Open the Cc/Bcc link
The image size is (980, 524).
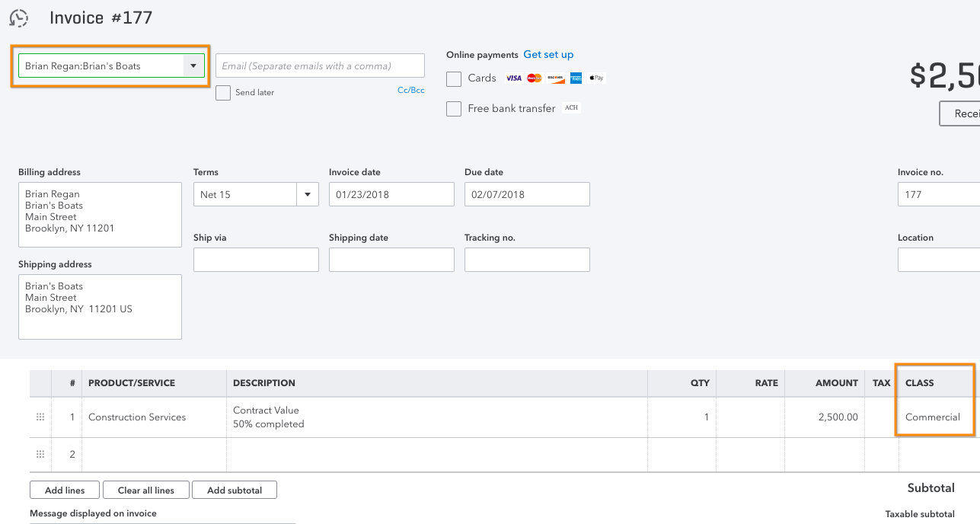tap(411, 90)
